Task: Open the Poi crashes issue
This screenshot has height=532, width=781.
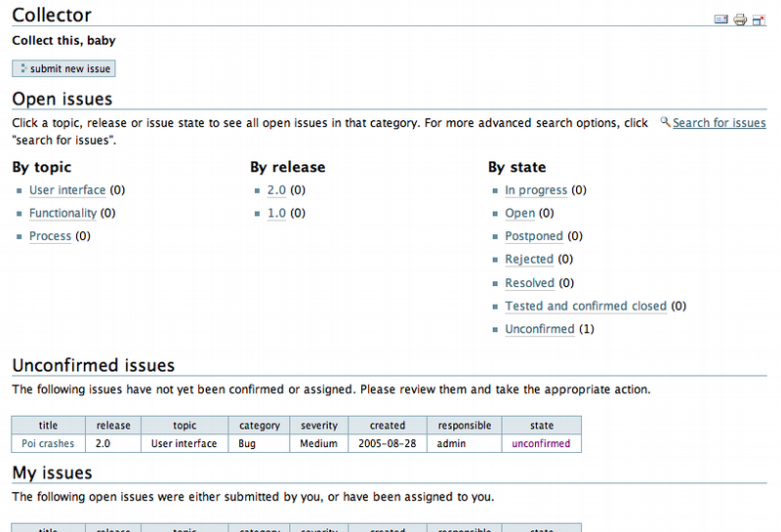Action: tap(48, 443)
